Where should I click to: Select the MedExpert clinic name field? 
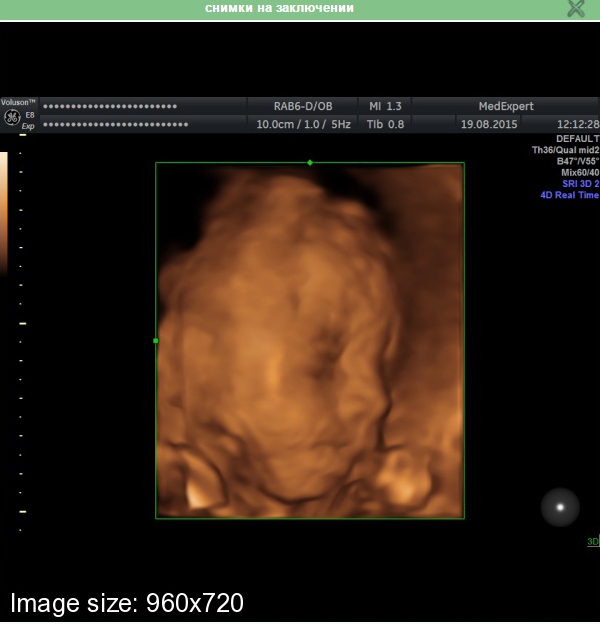(x=506, y=106)
